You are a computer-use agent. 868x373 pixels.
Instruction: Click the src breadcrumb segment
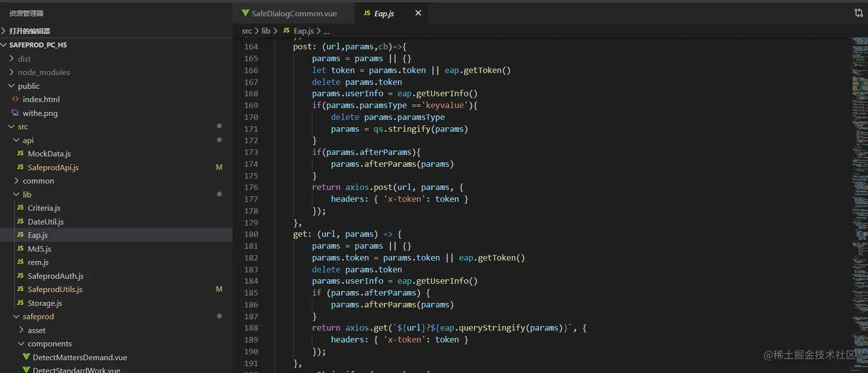(x=247, y=31)
